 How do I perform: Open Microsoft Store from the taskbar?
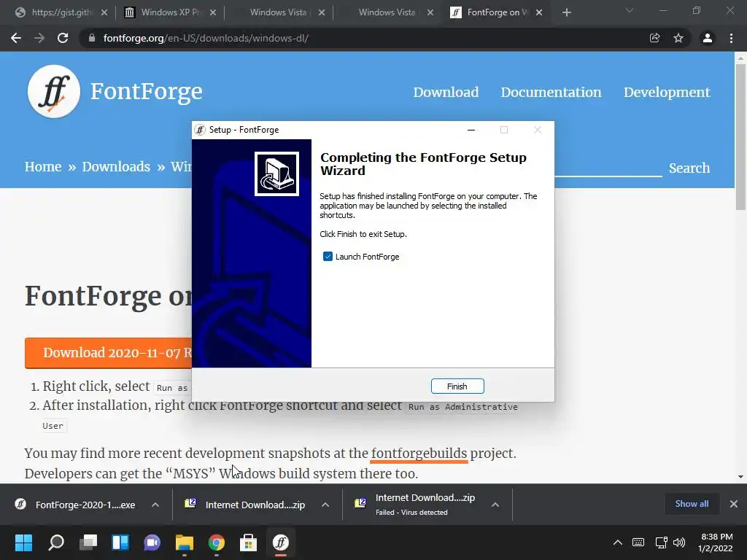coord(248,542)
